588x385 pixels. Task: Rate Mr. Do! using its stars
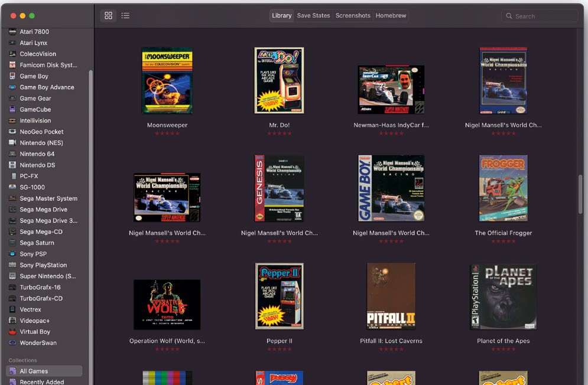click(x=280, y=133)
